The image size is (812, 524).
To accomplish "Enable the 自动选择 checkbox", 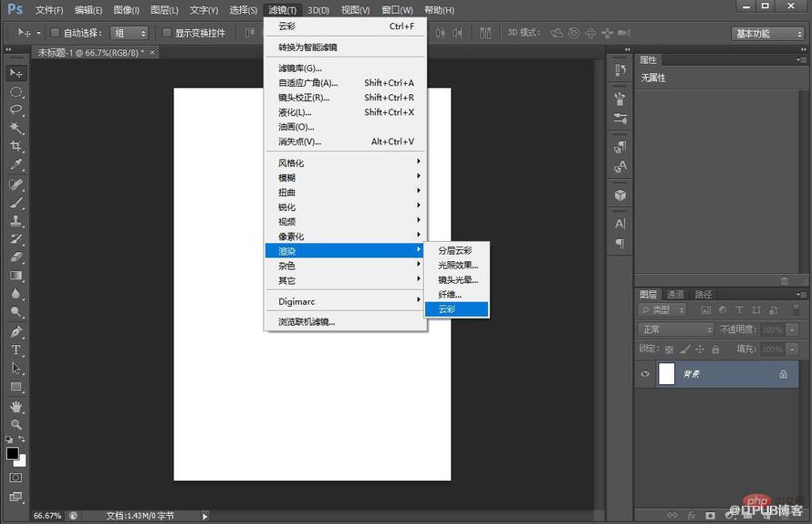I will pos(55,33).
